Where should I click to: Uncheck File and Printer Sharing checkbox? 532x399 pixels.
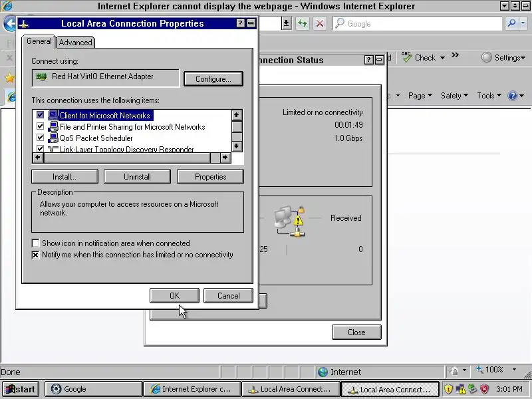coord(40,126)
